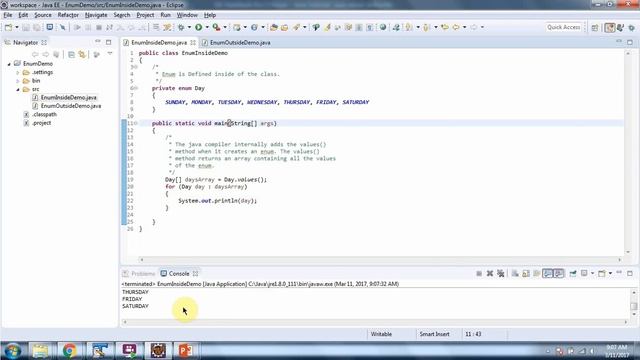Click the Open Web Browser globe icon

[383, 27]
